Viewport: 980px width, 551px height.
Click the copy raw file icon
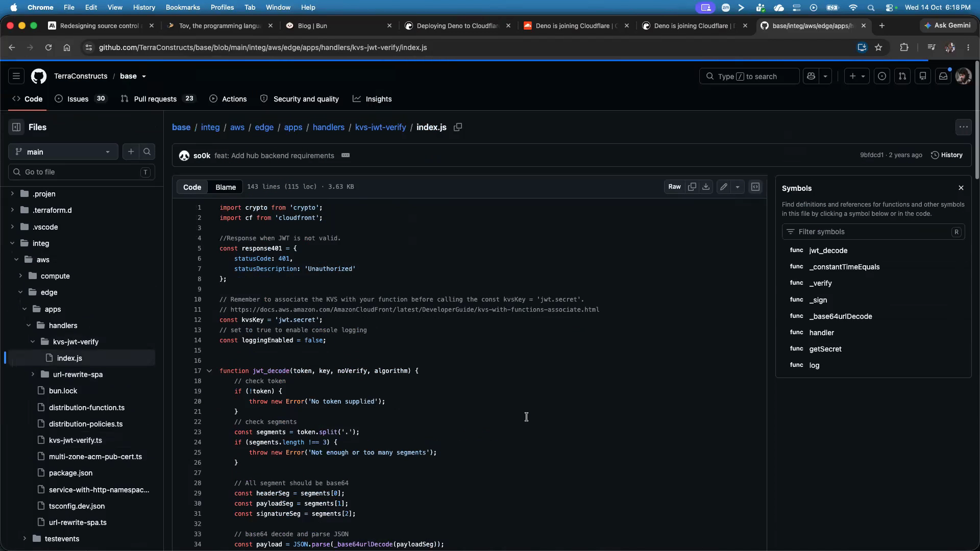692,187
